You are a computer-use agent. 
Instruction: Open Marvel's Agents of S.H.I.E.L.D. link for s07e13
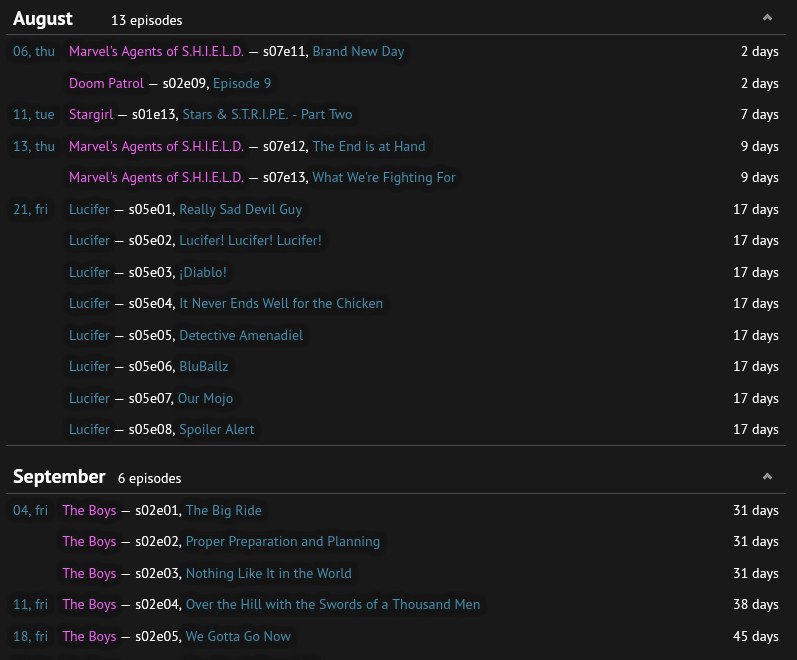[x=156, y=177]
